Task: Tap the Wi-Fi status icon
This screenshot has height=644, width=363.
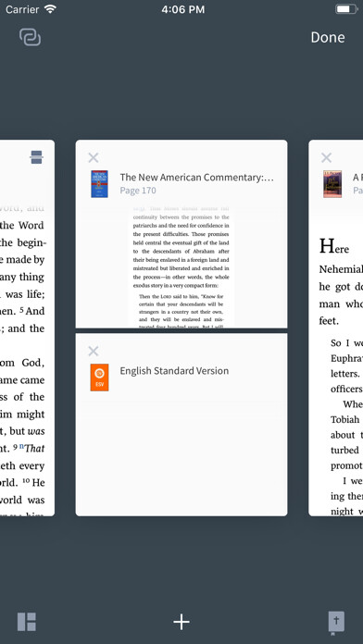Action: click(x=51, y=9)
